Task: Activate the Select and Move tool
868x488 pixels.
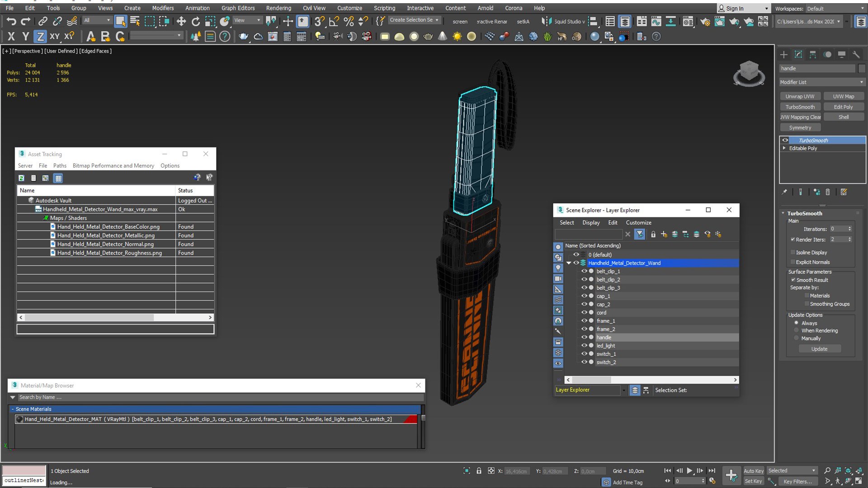Action: click(x=181, y=21)
